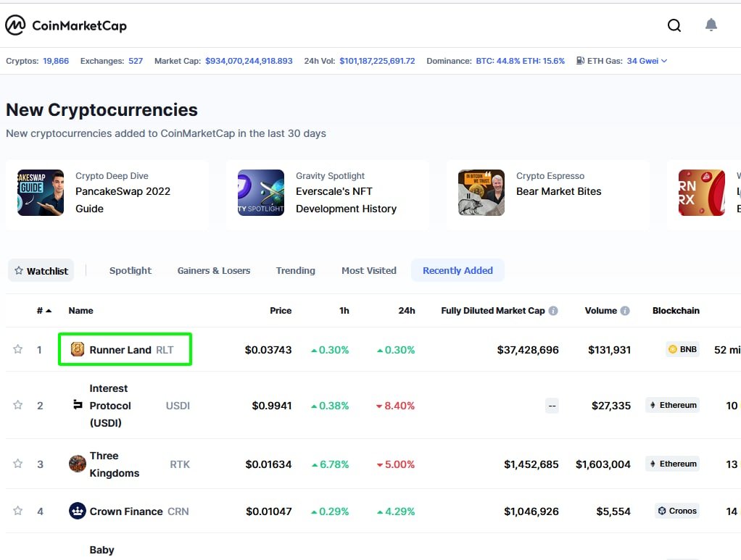Click the Runner Land coin logo
Viewport: 741px width, 560px height.
pyautogui.click(x=75, y=349)
